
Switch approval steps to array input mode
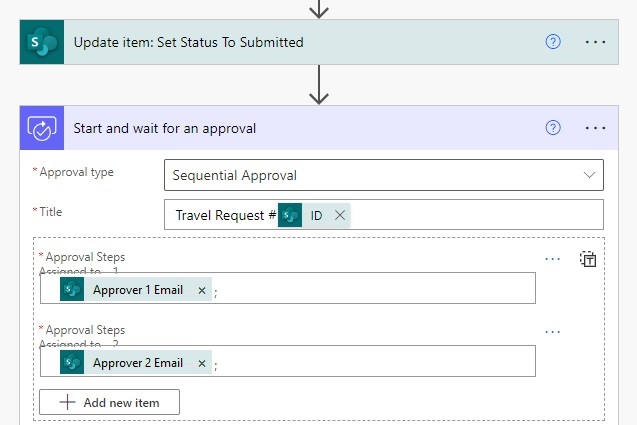point(588,259)
